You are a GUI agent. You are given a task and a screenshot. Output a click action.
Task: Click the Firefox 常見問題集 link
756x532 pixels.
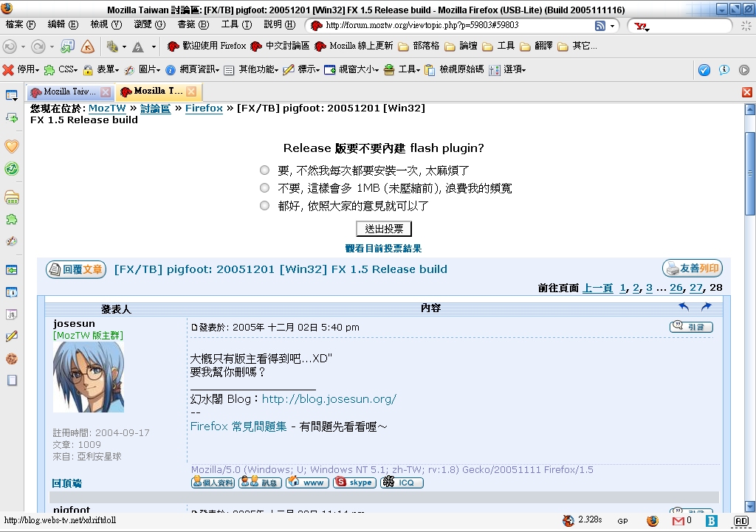[238, 426]
